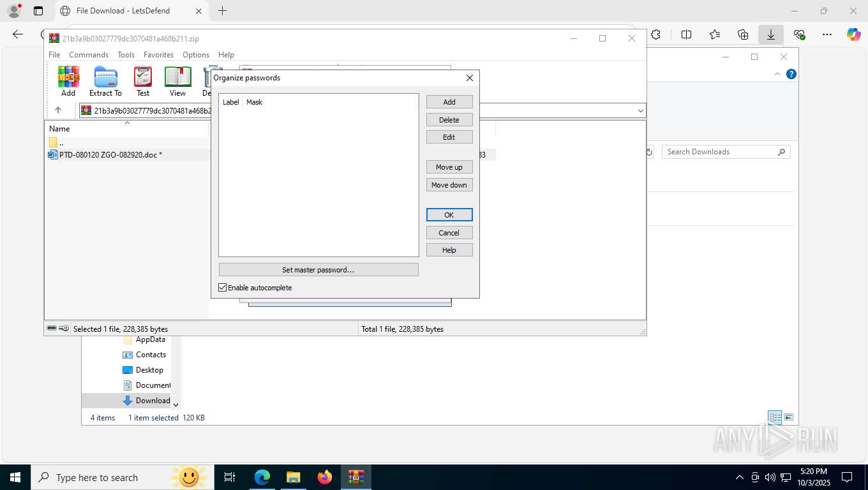
Task: Go up one folder level in WinRAR
Action: (58, 110)
